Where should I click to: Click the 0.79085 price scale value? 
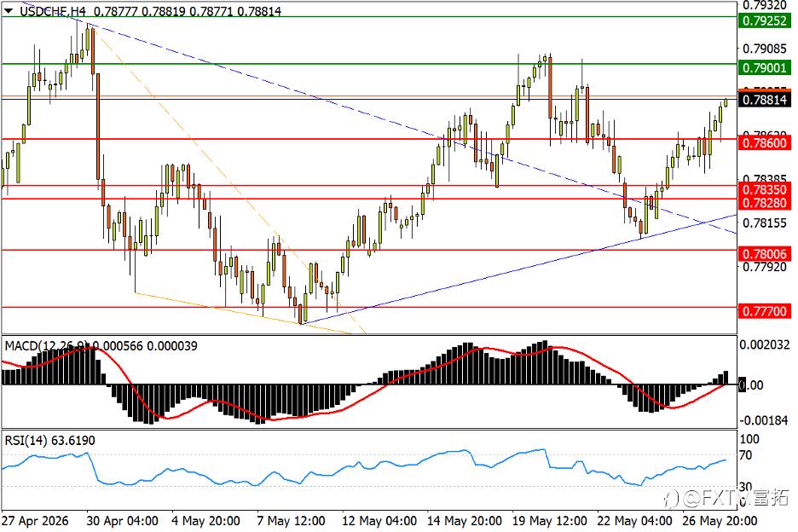(x=765, y=49)
